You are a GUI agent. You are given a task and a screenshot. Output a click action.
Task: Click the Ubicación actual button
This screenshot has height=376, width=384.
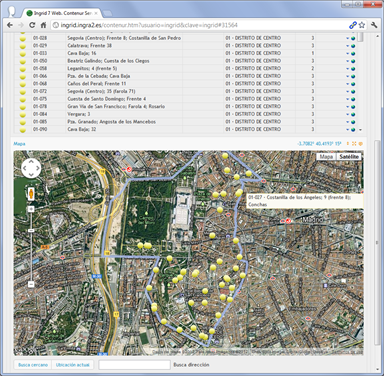73,365
